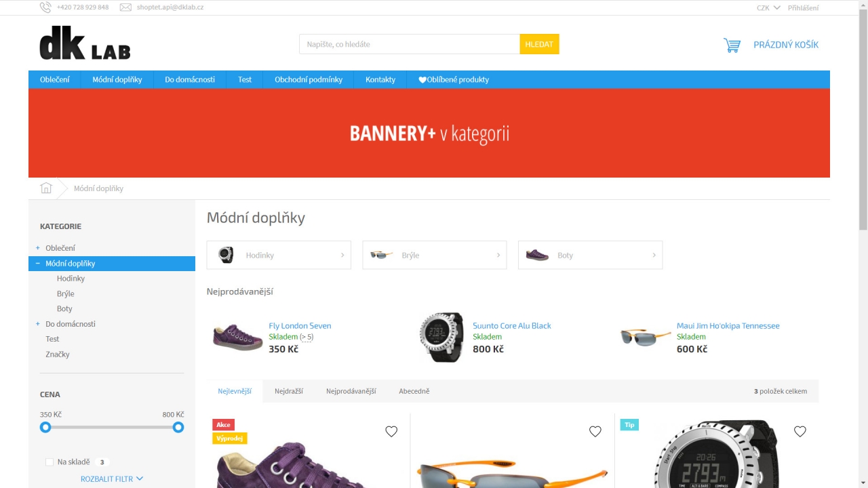Open the Přihlášení login link
Screen dimensions: 868x488
[x=803, y=8]
